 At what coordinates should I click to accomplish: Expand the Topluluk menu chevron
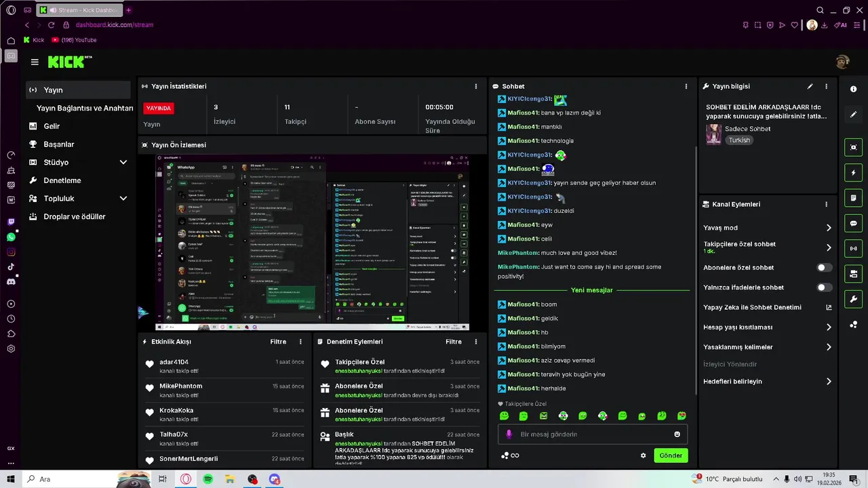(x=123, y=199)
